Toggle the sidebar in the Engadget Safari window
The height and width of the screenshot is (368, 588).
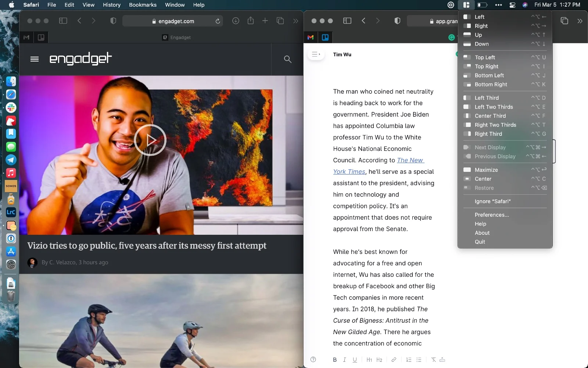coord(63,21)
